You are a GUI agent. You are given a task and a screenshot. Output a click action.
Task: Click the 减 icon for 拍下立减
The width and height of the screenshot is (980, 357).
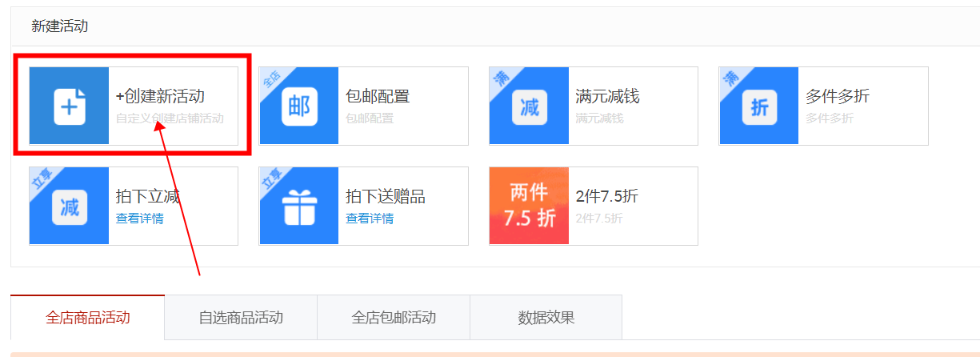click(70, 207)
